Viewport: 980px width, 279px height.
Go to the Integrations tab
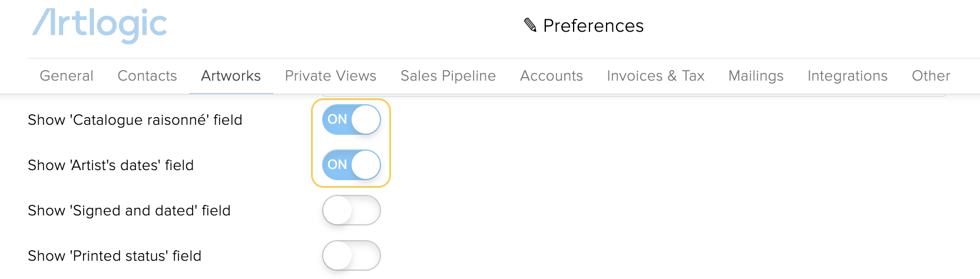pos(847,76)
